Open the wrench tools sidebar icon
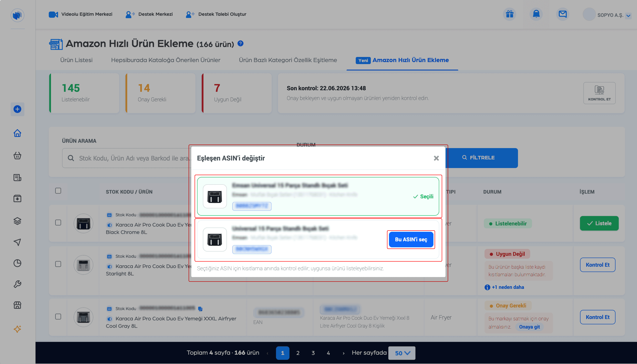The image size is (637, 364). point(17,284)
